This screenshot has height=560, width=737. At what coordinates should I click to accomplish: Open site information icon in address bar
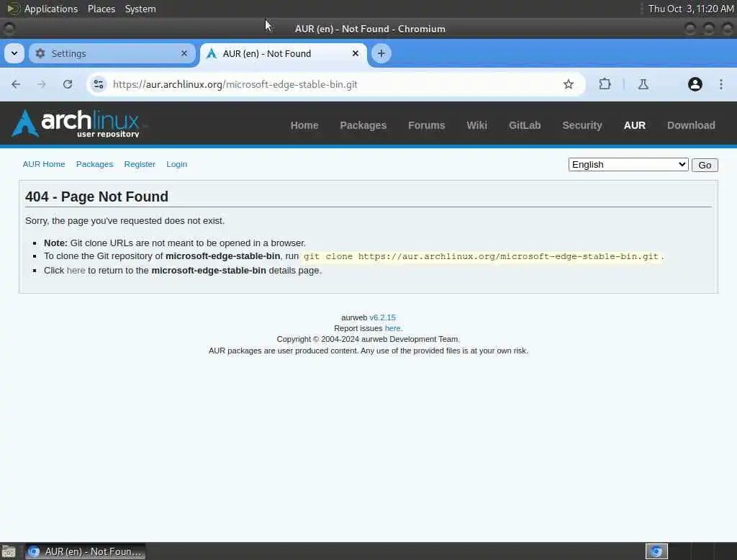(98, 84)
